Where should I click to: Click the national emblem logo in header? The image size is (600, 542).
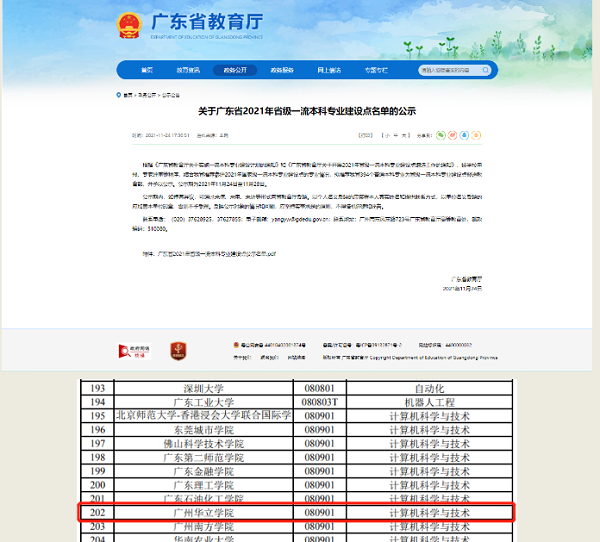[x=129, y=25]
